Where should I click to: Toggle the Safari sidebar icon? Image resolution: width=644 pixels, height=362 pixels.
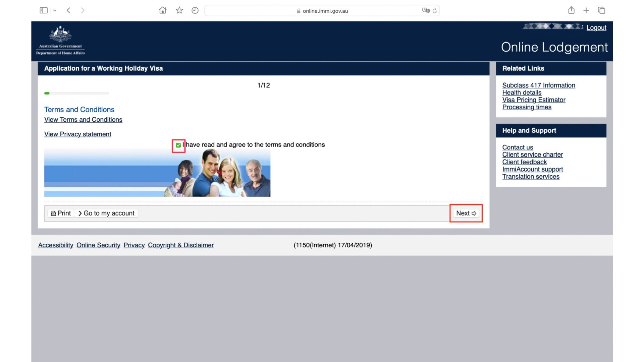point(44,10)
